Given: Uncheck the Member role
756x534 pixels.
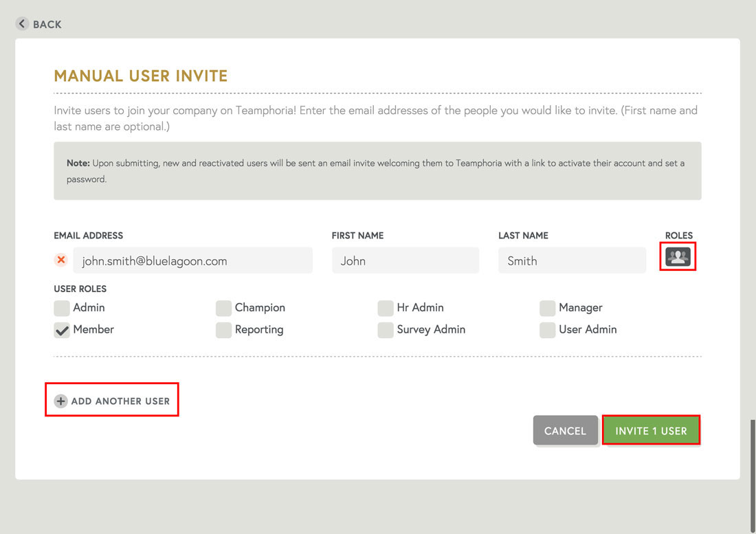Looking at the screenshot, I should [61, 330].
